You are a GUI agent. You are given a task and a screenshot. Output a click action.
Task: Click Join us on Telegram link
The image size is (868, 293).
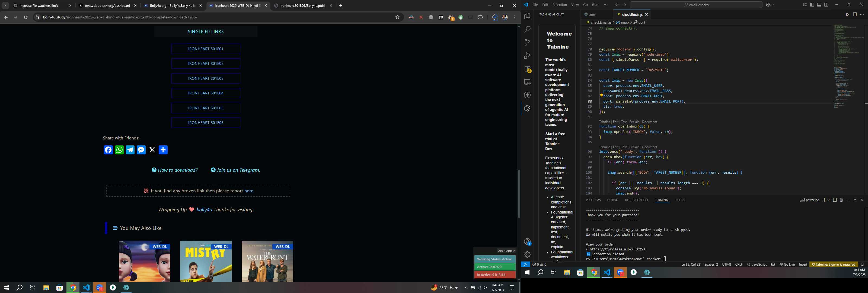(x=235, y=170)
